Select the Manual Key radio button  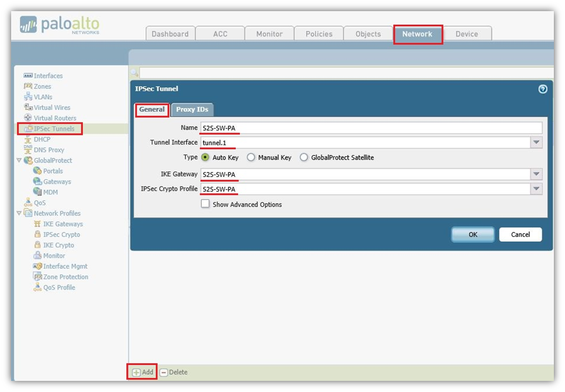pos(251,157)
